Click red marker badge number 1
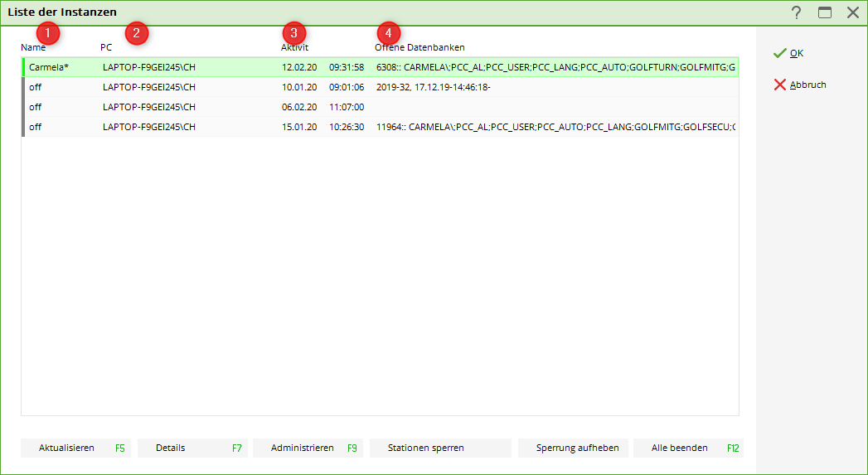Screen dimensions: 868x475 coord(48,33)
